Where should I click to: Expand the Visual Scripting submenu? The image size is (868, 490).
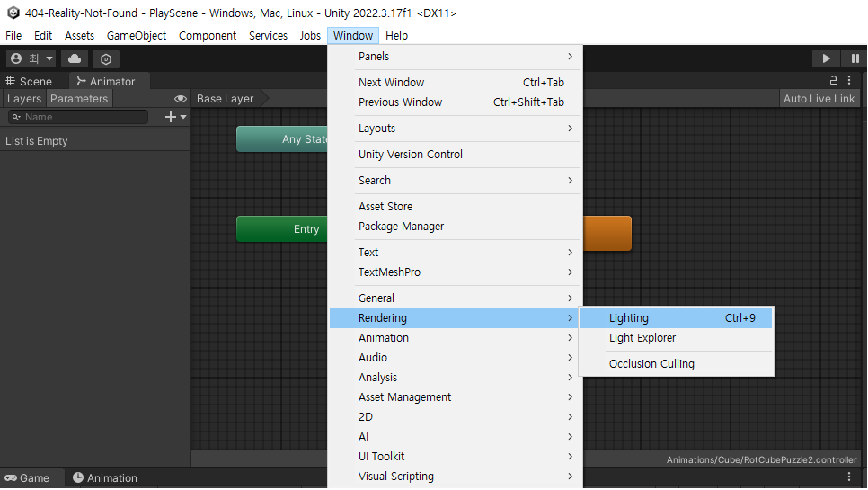456,477
